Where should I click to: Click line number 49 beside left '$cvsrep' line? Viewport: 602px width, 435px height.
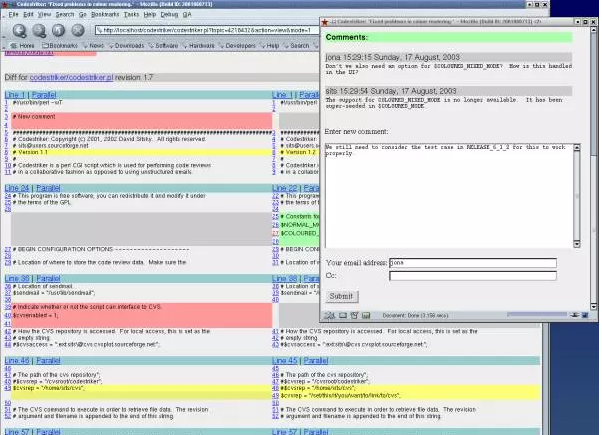coord(8,388)
